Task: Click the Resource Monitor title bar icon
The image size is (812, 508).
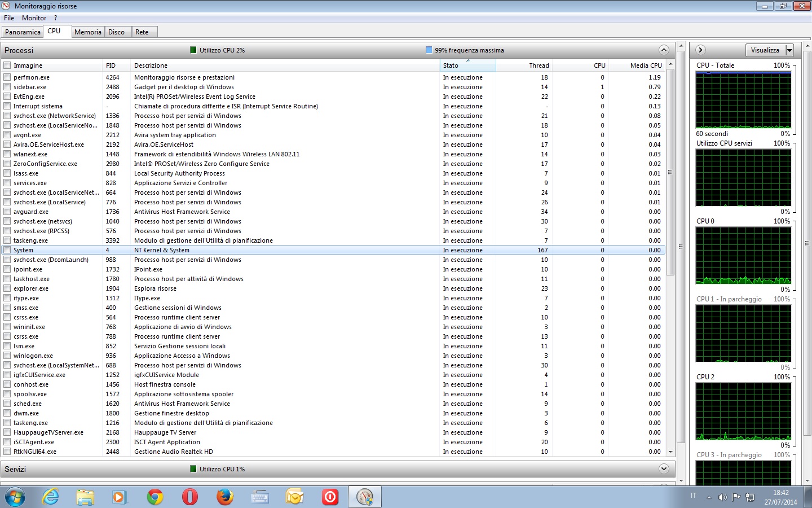Action: [x=6, y=6]
